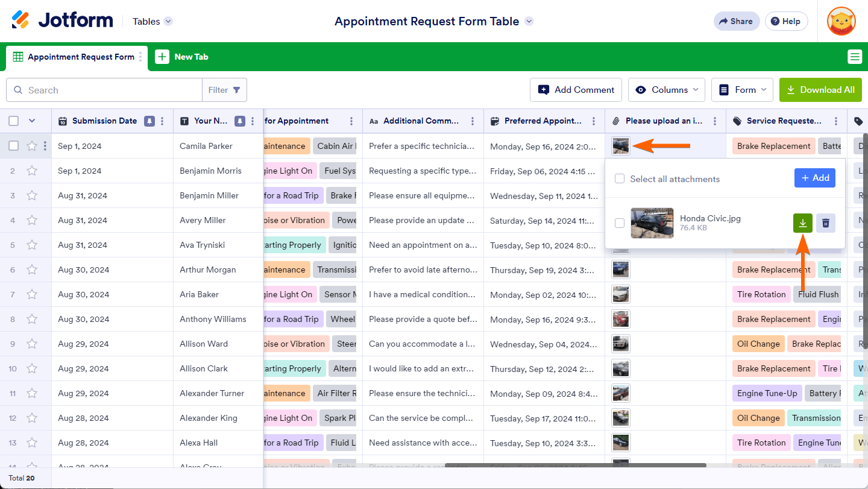
Task: Open image thumbnail in Arthur Morgan row
Action: [621, 270]
